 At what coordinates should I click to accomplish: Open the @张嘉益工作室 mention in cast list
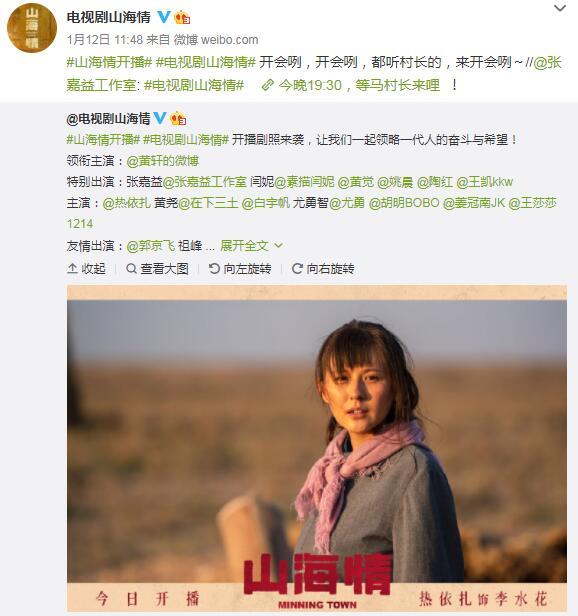click(205, 182)
